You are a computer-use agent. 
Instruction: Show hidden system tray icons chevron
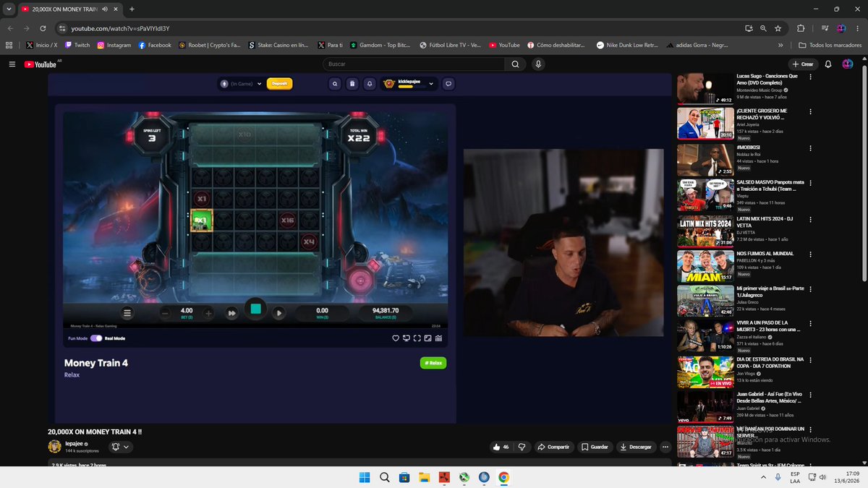(762, 477)
